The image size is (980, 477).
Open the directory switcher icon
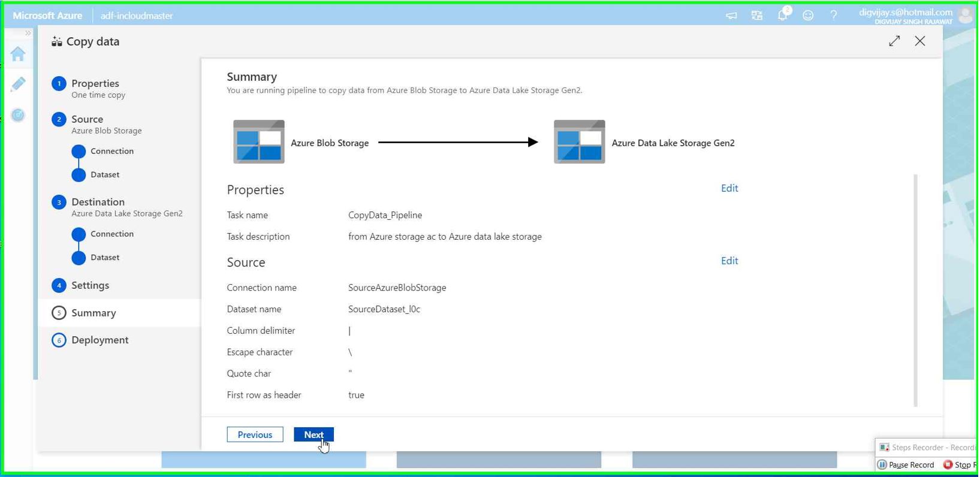757,16
